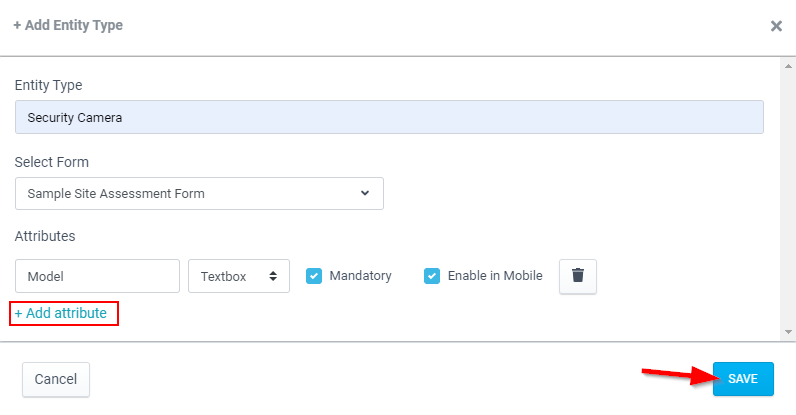796x415 pixels.
Task: Focus the Security Camera entity type field
Action: (x=389, y=117)
